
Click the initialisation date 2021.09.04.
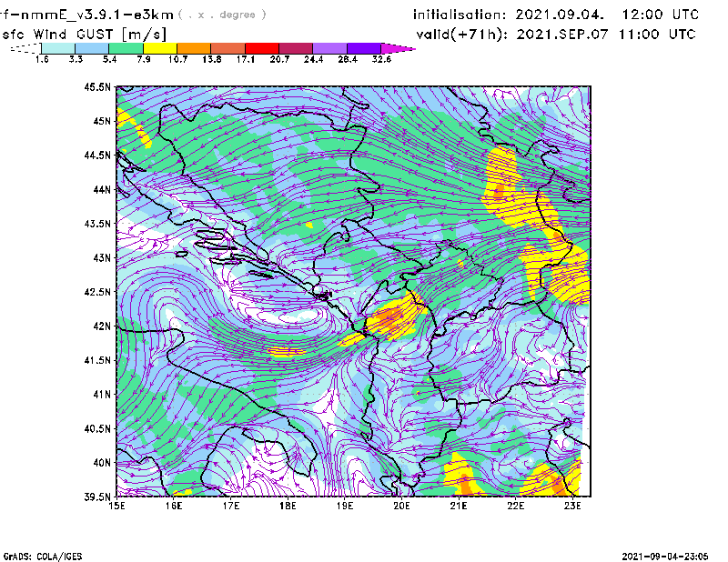click(560, 15)
